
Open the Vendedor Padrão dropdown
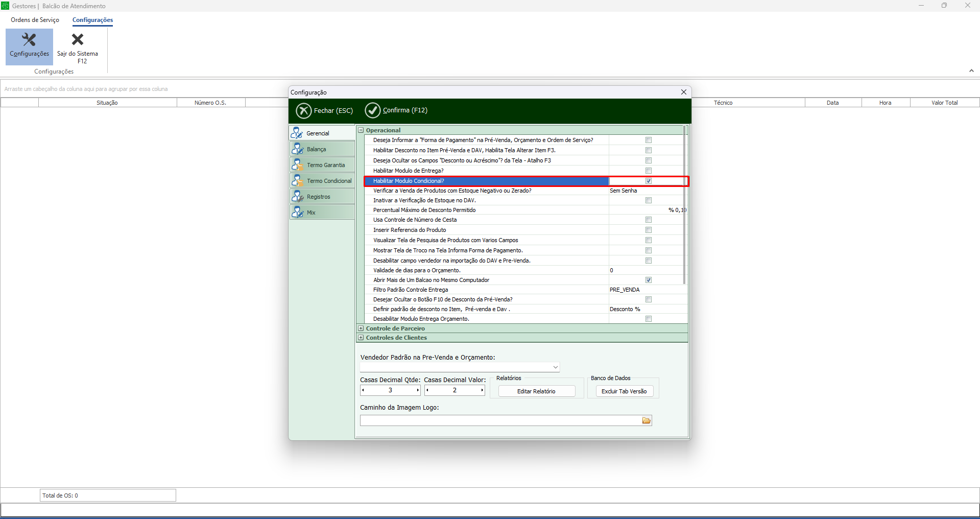tap(555, 367)
